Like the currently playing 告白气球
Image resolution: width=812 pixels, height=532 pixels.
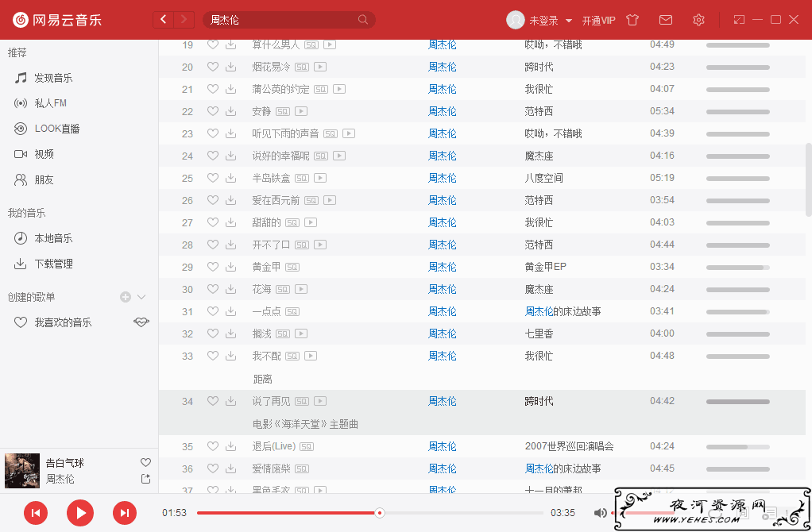click(x=146, y=463)
